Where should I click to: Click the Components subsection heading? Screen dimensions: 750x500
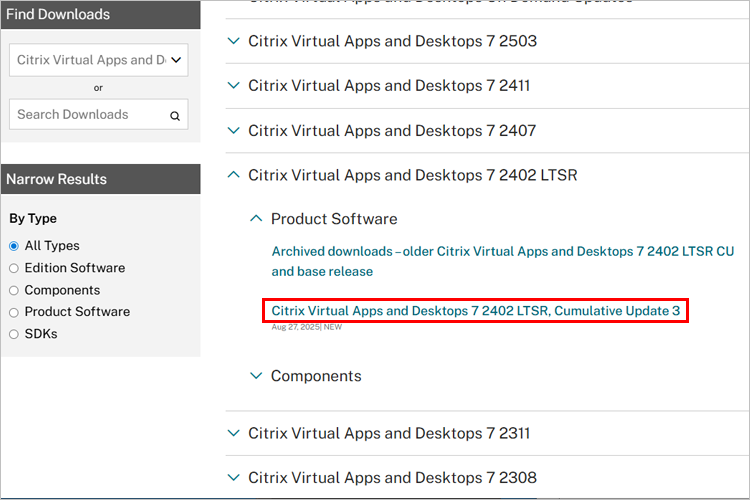point(316,376)
